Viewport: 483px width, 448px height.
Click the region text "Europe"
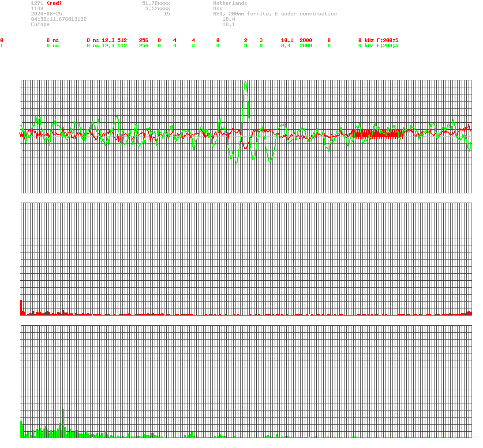40,24
